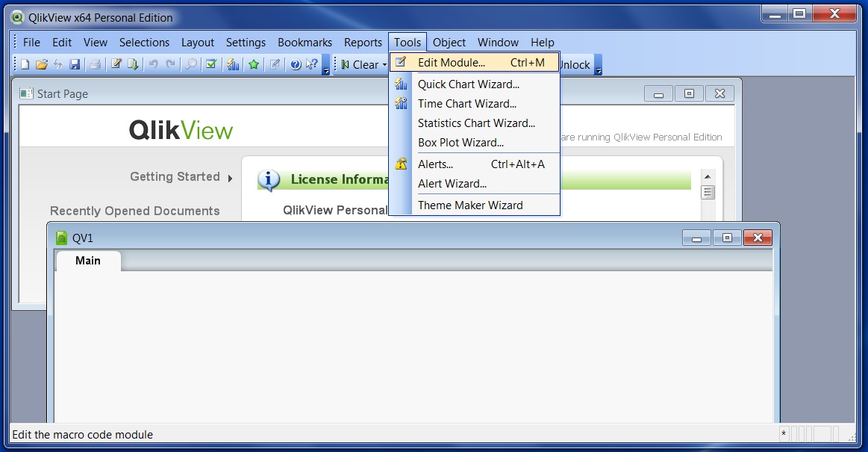The width and height of the screenshot is (868, 452).
Task: Maximize the Start Page window
Action: click(x=689, y=93)
